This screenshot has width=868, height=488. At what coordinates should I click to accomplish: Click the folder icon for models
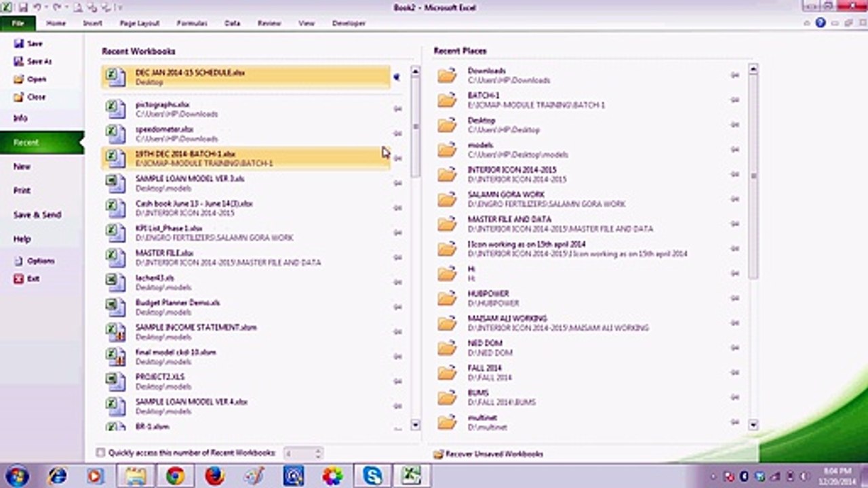click(x=447, y=150)
